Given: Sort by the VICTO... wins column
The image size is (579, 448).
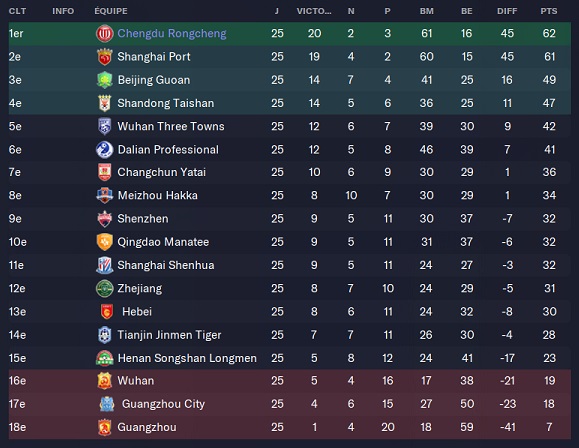Looking at the screenshot, I should pyautogui.click(x=314, y=11).
